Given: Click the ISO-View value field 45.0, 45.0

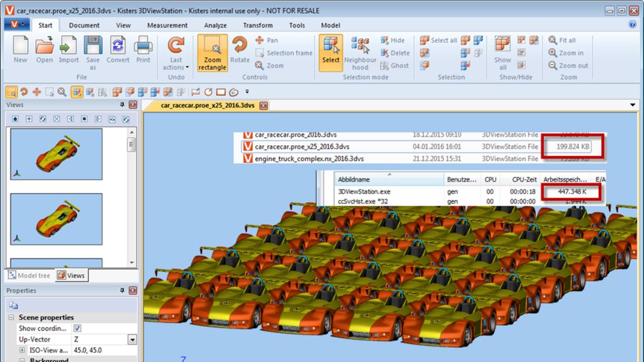Looking at the screenshot, I should click(x=104, y=350).
